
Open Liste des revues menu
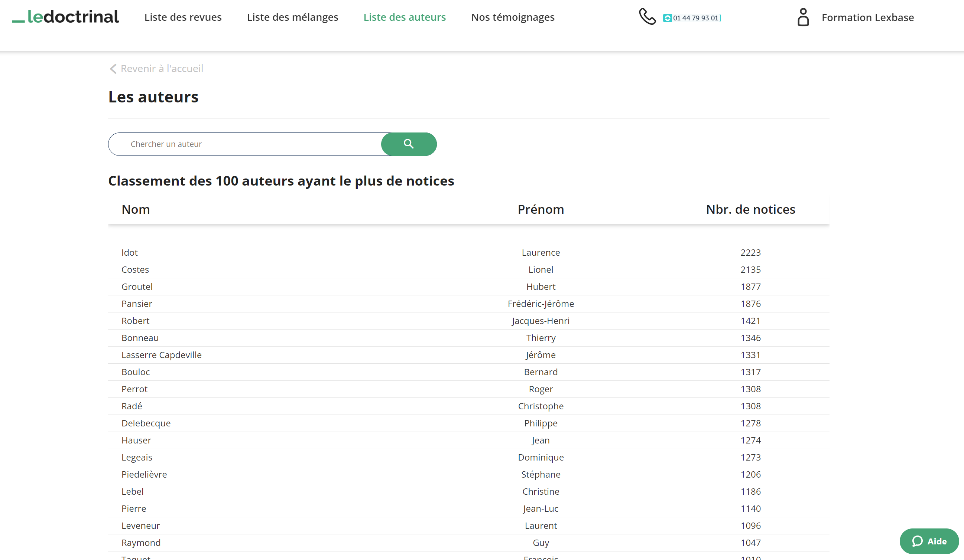pyautogui.click(x=183, y=17)
